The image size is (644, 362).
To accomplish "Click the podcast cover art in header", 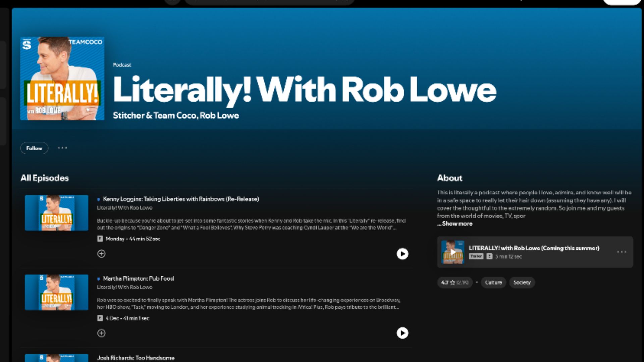I will pos(62,78).
